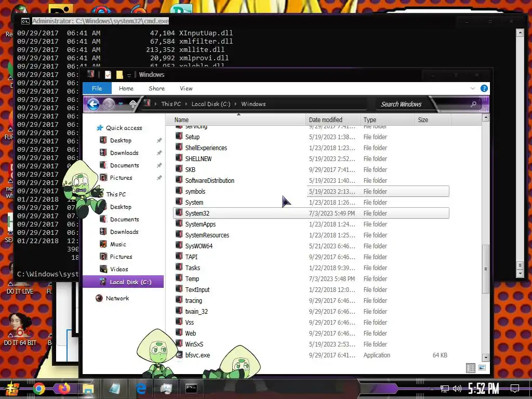Select pinned Desktop under Quick access

click(x=121, y=140)
